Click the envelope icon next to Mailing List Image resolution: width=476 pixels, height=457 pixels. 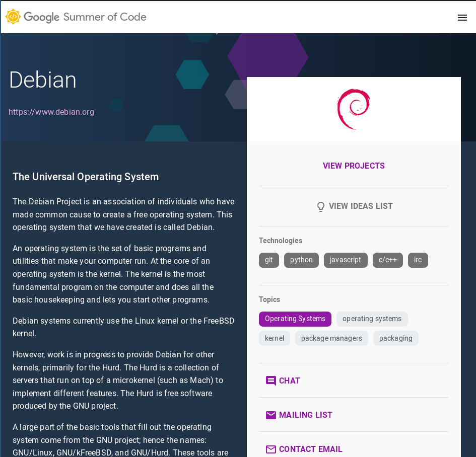click(271, 415)
